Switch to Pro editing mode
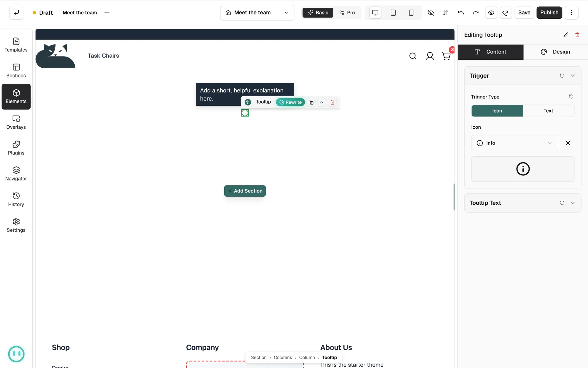 (347, 13)
